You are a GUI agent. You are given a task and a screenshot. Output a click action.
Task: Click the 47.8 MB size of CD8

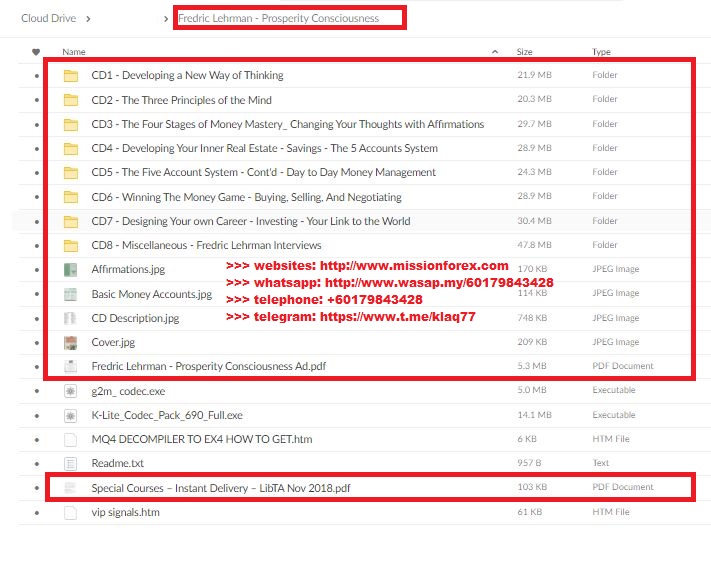(534, 245)
